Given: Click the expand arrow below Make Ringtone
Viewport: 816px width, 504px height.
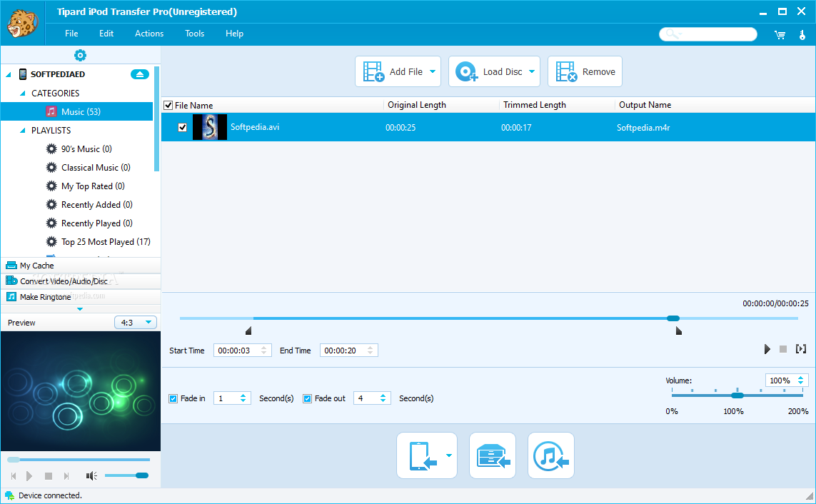Looking at the screenshot, I should pos(80,309).
